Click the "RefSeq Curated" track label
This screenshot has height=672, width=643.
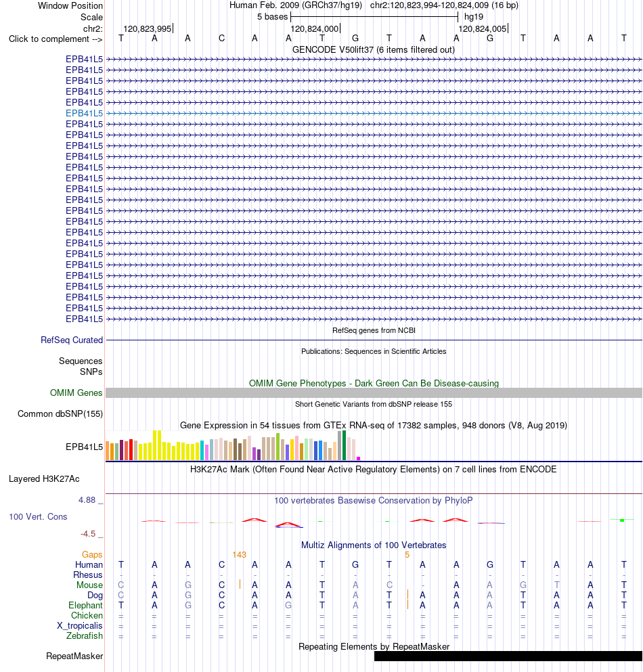72,340
